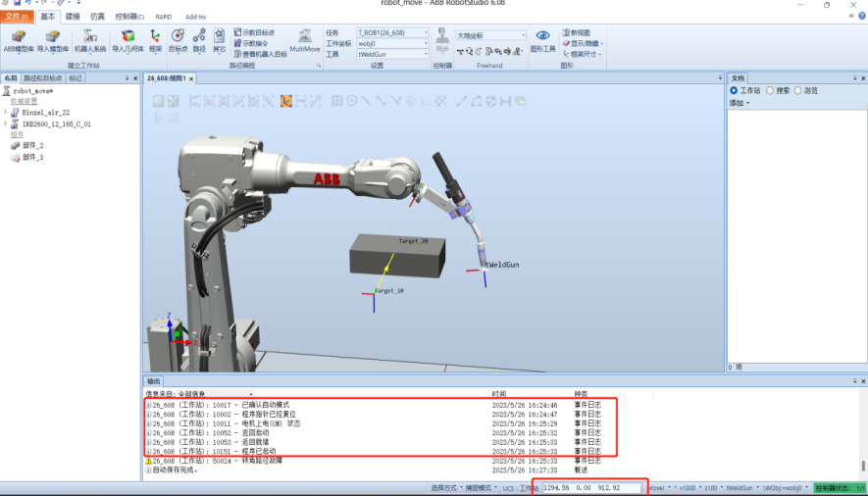Close the 26_608:视图1 view tab
The image size is (868, 496).
[191, 79]
